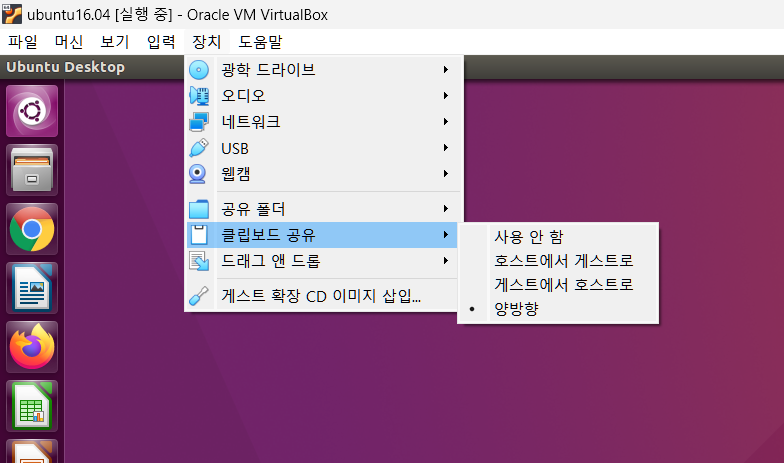The height and width of the screenshot is (463, 784).
Task: Select 사용 안 함 clipboard option
Action: click(558, 236)
